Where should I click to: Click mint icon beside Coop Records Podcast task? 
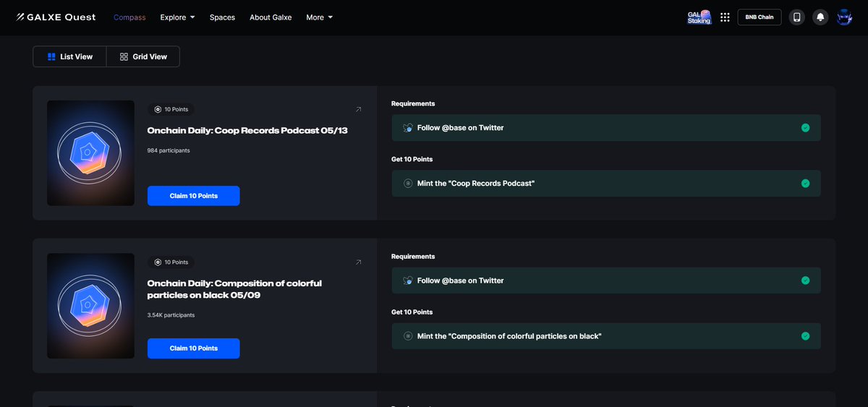tap(408, 184)
